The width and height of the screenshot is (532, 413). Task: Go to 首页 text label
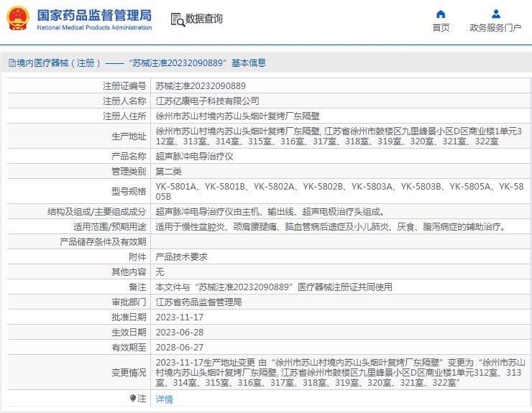(441, 28)
